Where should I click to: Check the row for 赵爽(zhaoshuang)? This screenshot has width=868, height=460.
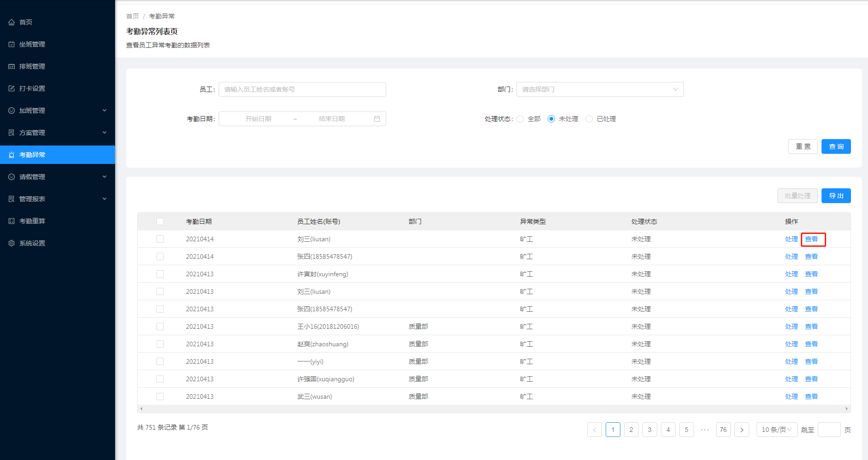[160, 344]
